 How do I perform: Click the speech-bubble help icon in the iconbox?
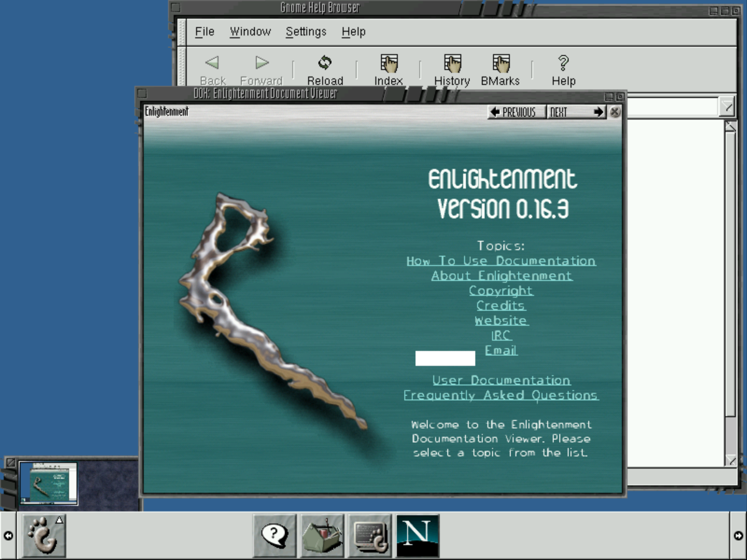tap(275, 535)
